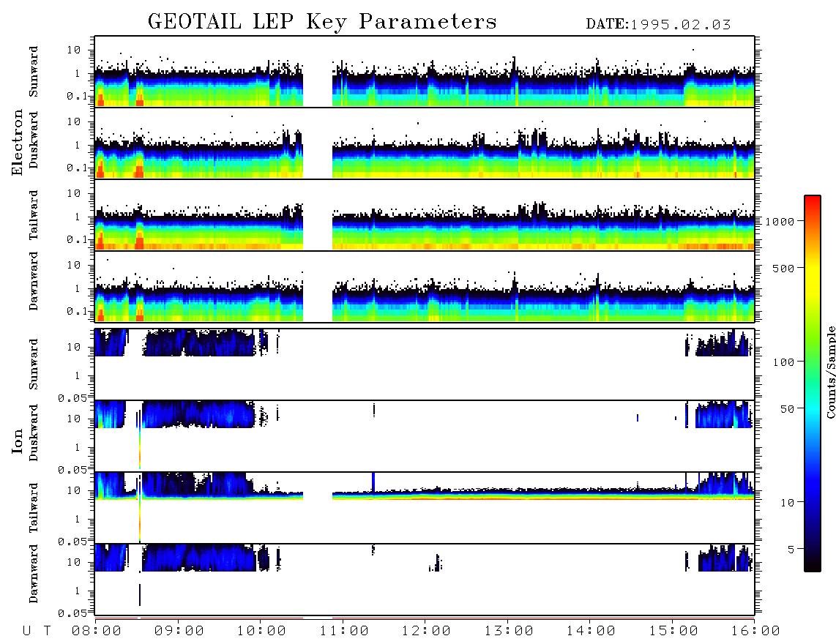Click the 15:00 time tick label

click(673, 631)
